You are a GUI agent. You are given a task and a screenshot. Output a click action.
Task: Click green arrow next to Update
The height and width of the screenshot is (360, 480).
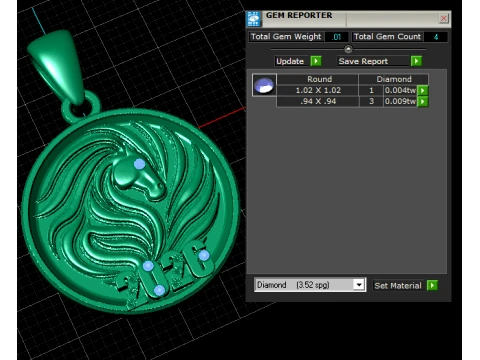pos(316,61)
